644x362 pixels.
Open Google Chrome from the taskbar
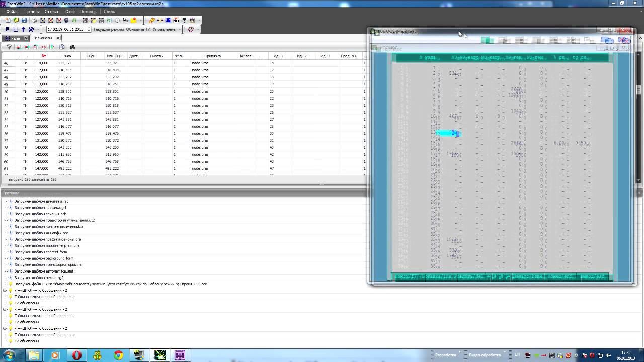point(118,355)
